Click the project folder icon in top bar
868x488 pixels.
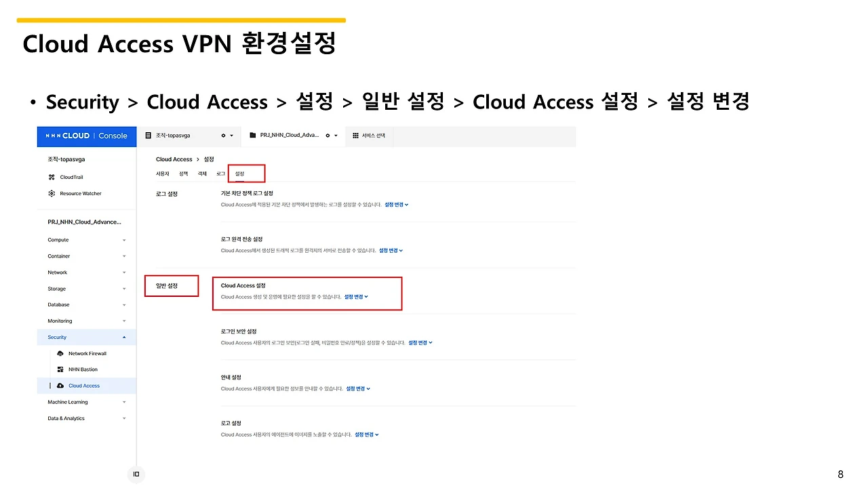254,136
